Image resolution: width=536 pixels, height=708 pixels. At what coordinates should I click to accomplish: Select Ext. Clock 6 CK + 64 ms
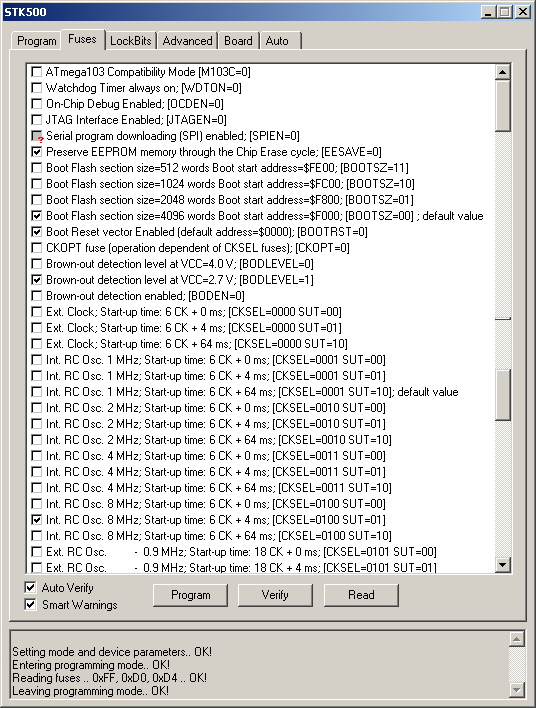tap(36, 344)
